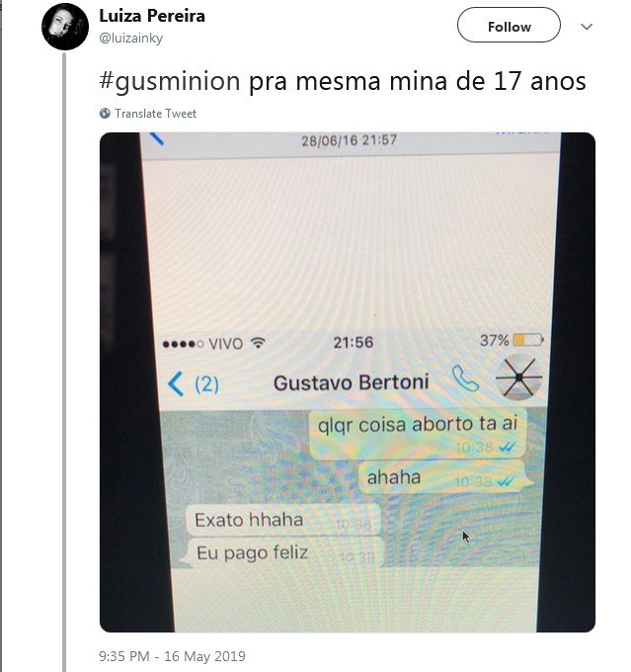
Task: Open the Luiza Pereira display name
Action: click(152, 16)
